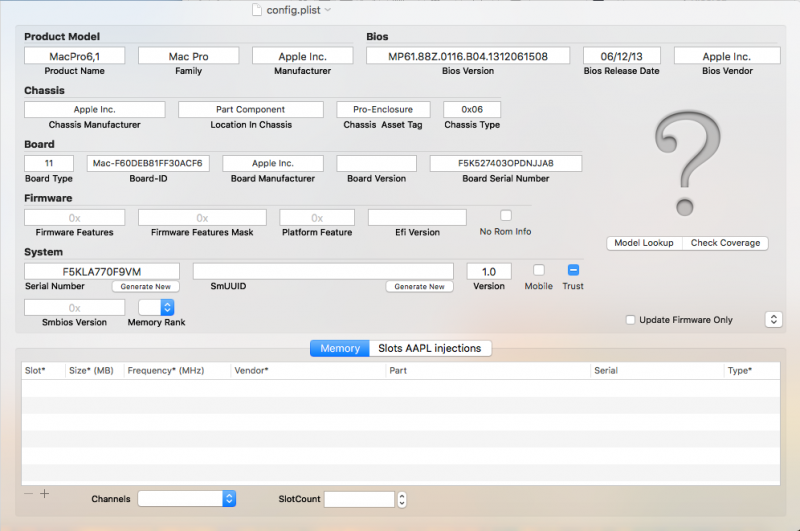Click the Serial column header

(x=657, y=371)
